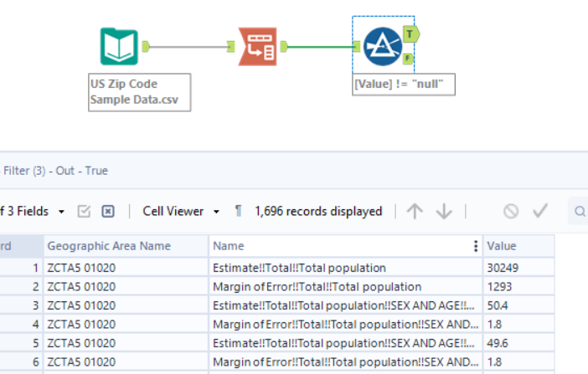Click the Filter tool True output anchor
Screen dimensions: 588x374
point(408,33)
